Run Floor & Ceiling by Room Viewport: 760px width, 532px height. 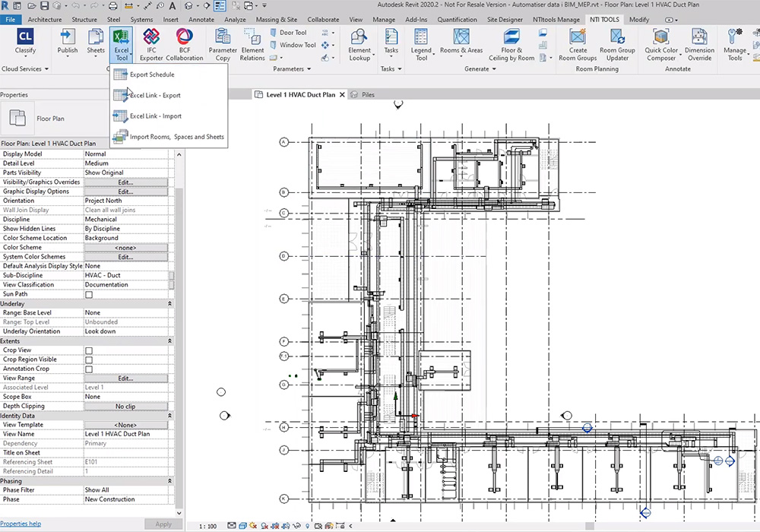[511, 45]
